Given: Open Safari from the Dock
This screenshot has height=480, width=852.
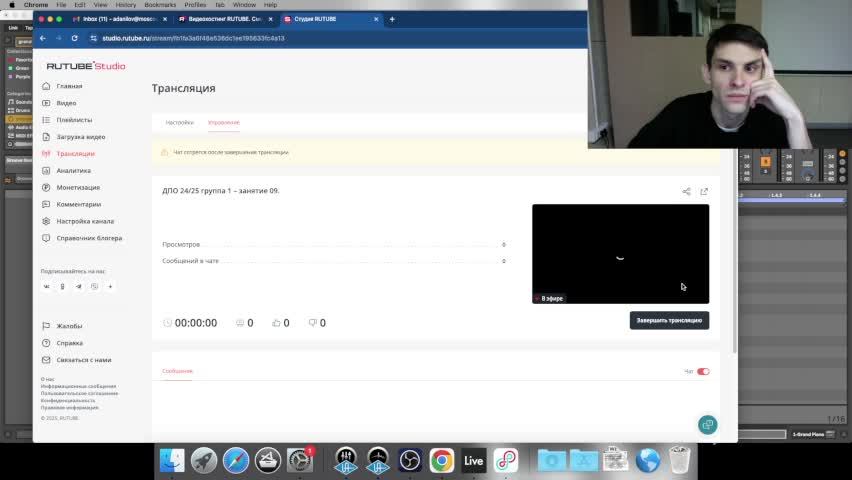Looking at the screenshot, I should pyautogui.click(x=236, y=460).
